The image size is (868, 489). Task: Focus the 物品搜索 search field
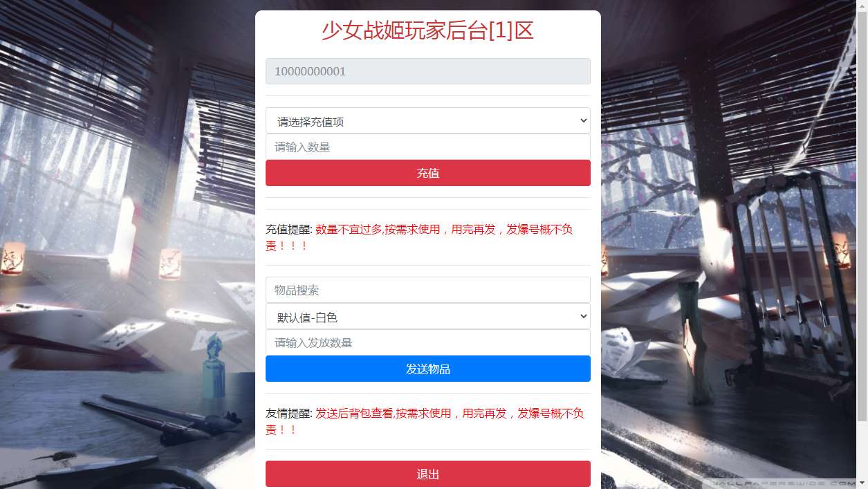coord(427,290)
